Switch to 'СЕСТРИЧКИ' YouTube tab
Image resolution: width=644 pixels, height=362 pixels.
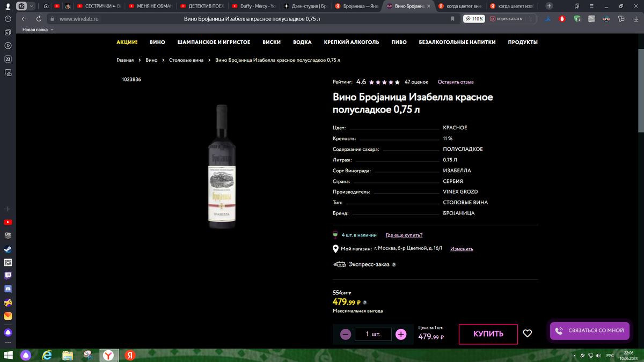98,6
